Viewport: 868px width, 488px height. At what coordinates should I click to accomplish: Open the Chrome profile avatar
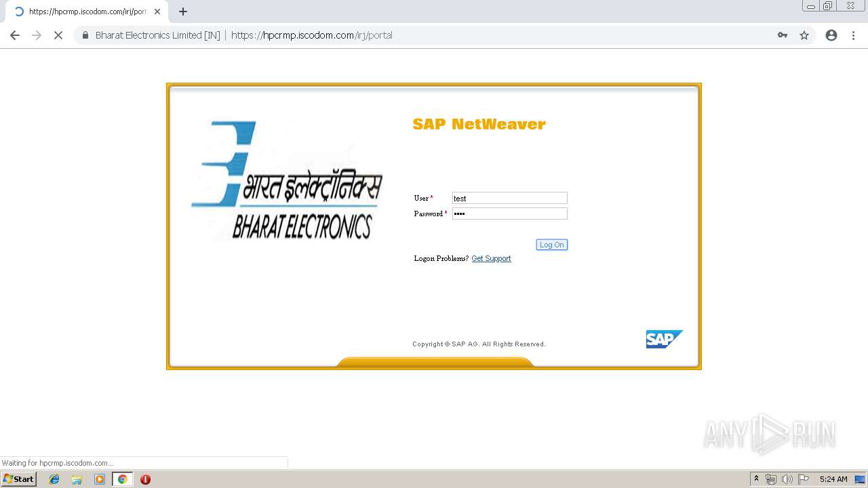[831, 35]
